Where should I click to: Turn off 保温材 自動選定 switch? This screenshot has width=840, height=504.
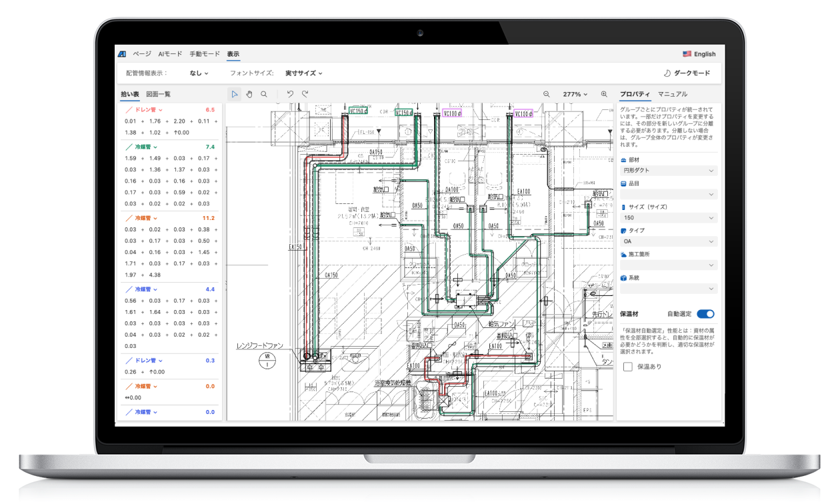705,314
